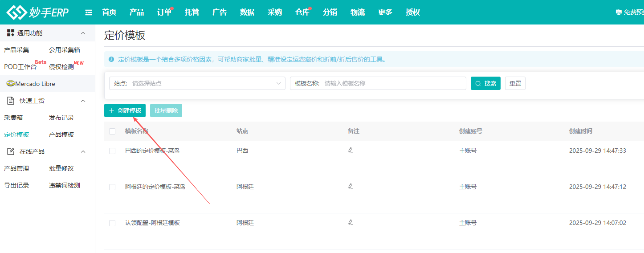Viewport: 644px width, 253px height.
Task: Collapse the 快速上货 sidebar section
Action: coord(83,101)
